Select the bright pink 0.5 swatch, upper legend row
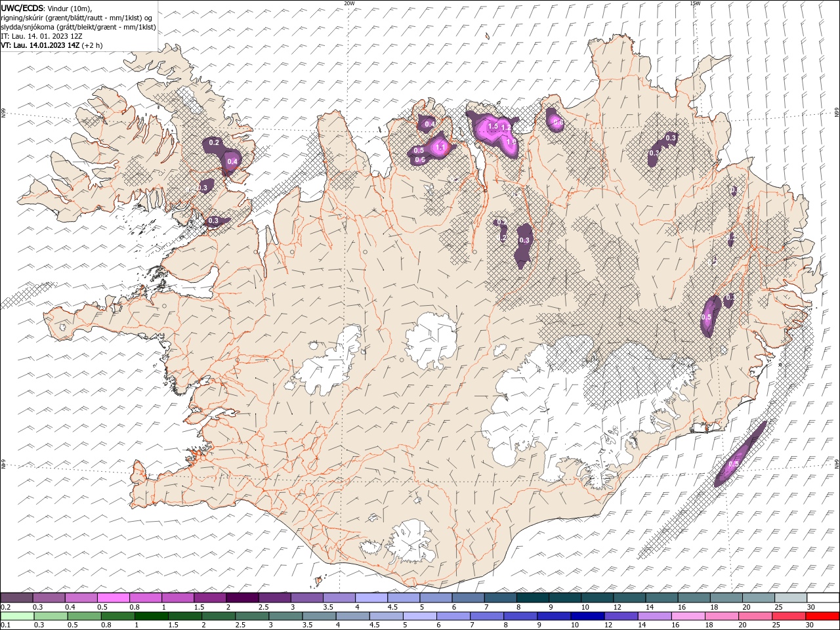Image resolution: width=840 pixels, height=630 pixels. coord(113,598)
